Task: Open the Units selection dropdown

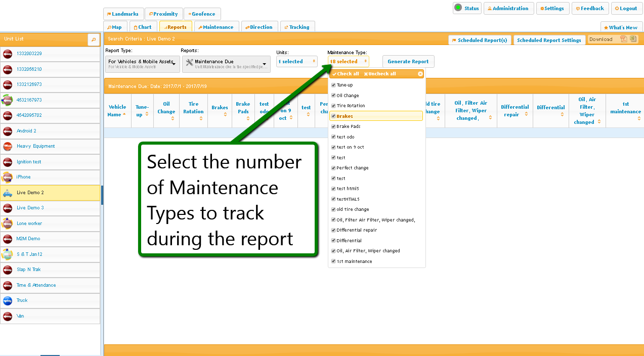Action: (x=297, y=62)
